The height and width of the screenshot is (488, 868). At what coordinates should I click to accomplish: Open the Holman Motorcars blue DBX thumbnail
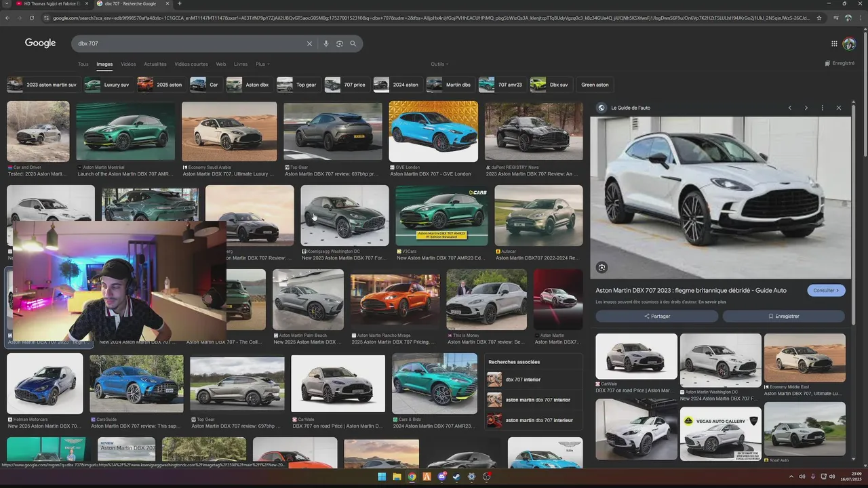[x=45, y=384]
